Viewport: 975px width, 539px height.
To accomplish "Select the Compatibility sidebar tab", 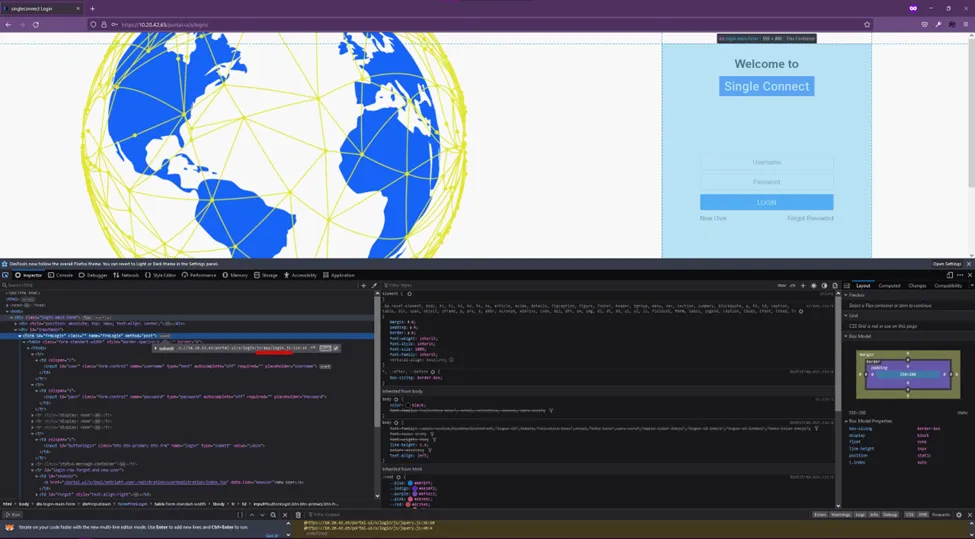I will [948, 285].
